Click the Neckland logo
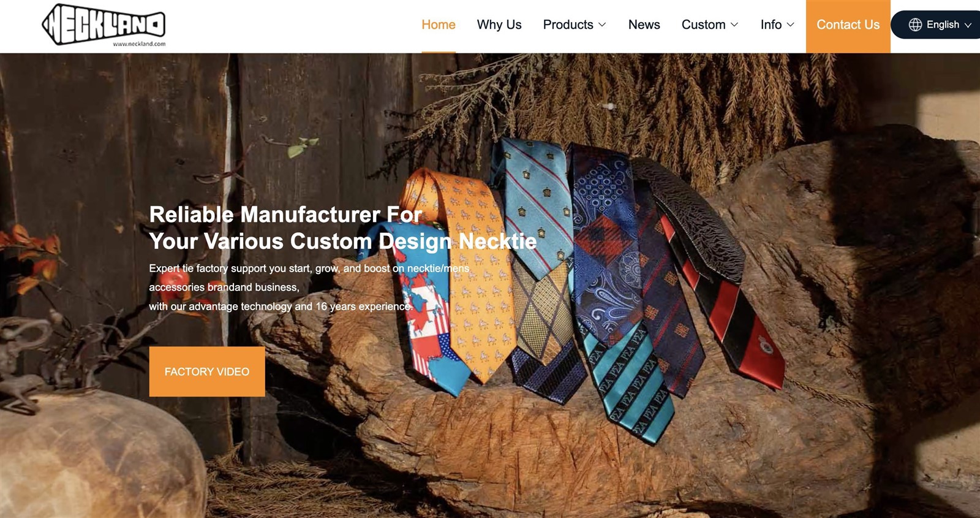This screenshot has width=980, height=518. coord(104,25)
